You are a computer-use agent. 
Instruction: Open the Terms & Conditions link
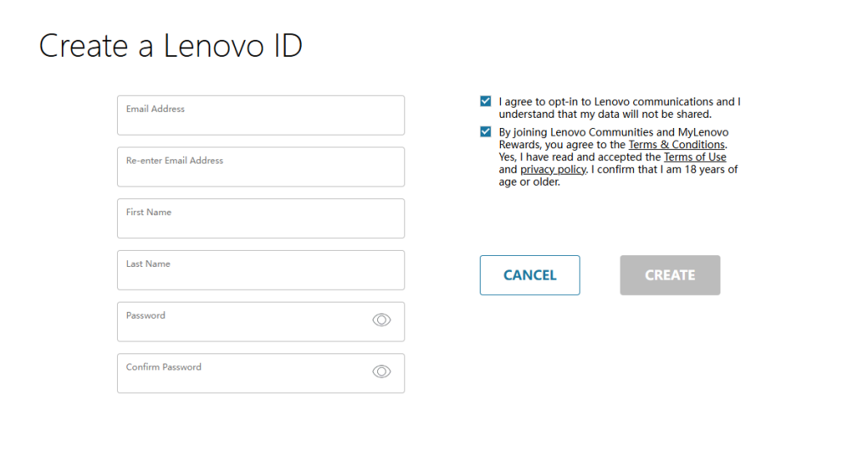pos(676,145)
